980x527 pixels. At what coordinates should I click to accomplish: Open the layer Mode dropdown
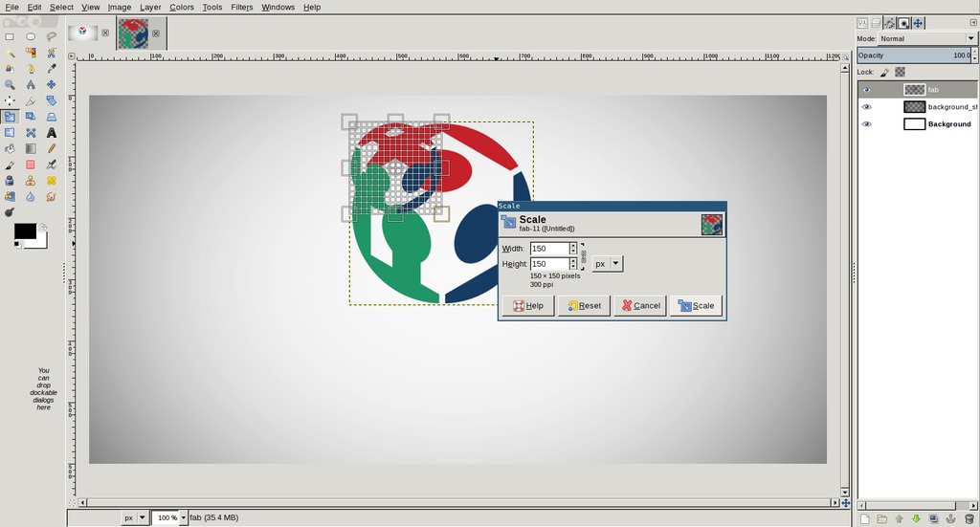point(927,38)
